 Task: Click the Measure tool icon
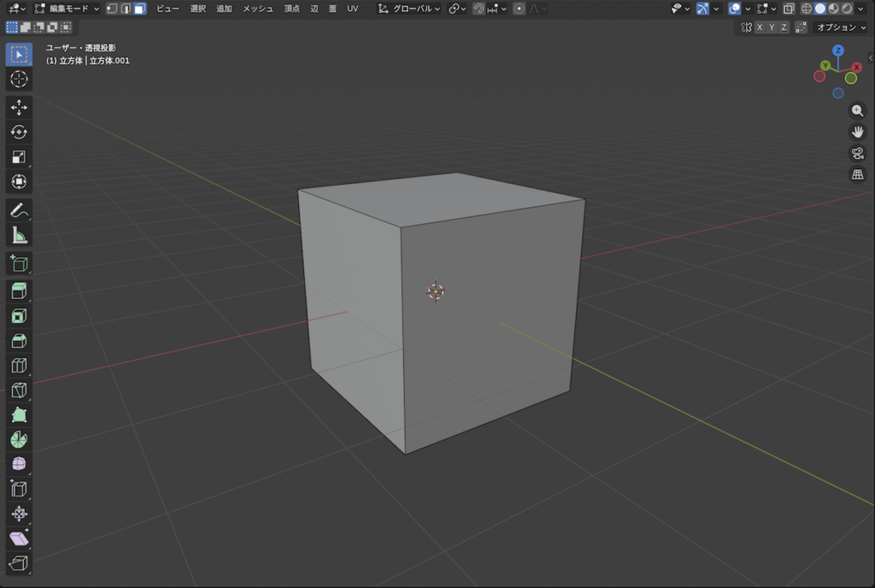click(19, 234)
